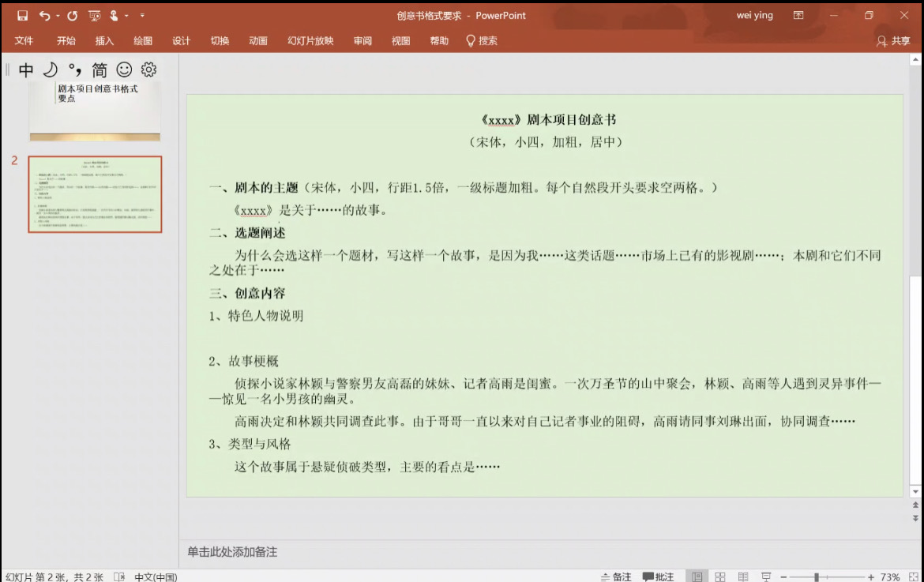Expand touch/mouse mode dropdown arrow
Viewport: 924px width, 582px height.
(127, 16)
